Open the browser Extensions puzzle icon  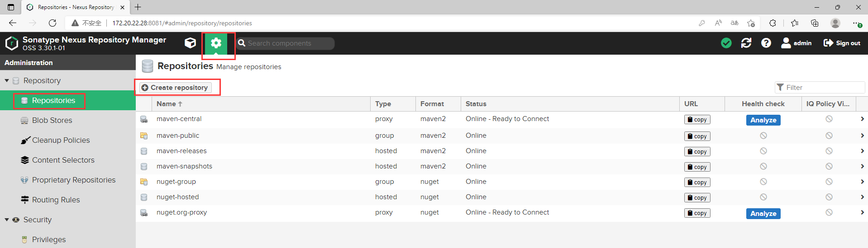(773, 23)
